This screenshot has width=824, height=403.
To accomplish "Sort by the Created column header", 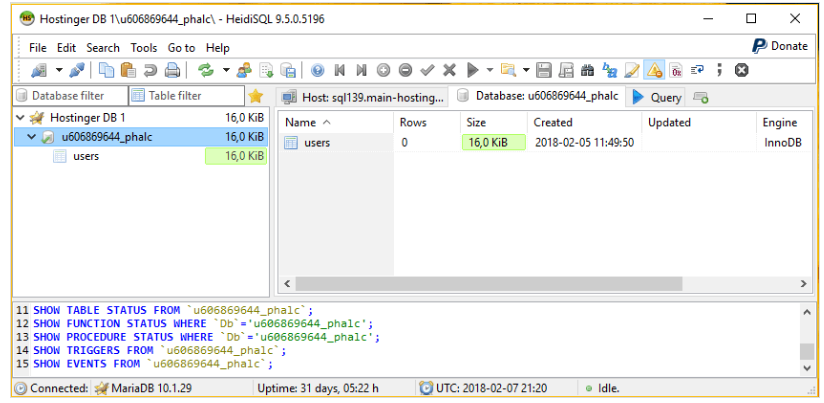I will coord(584,122).
